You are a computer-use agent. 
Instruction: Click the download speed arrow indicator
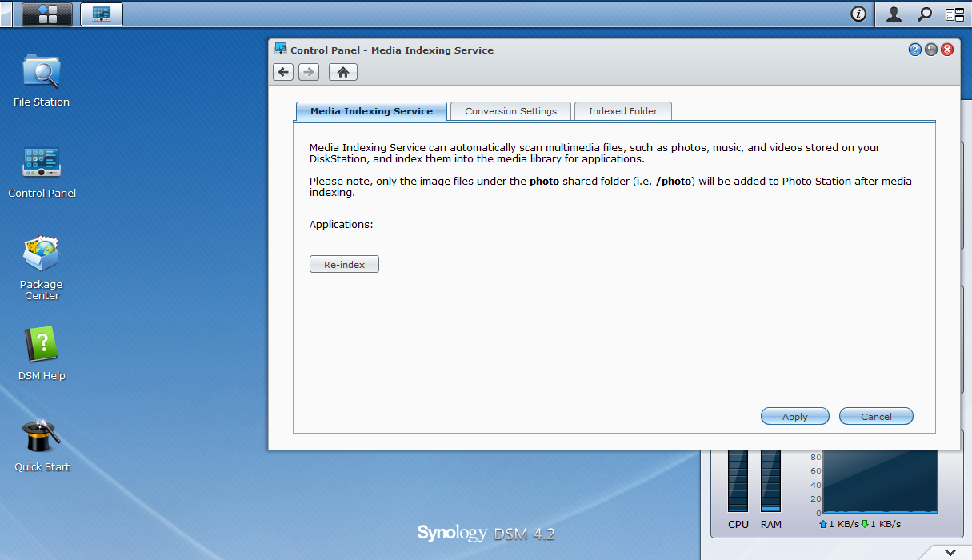pyautogui.click(x=865, y=524)
